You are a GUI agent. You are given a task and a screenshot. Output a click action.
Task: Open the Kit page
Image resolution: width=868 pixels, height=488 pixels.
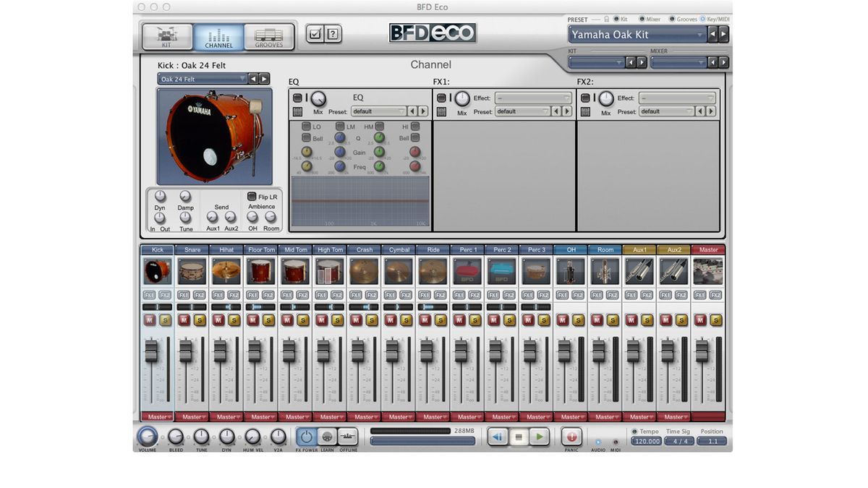point(167,37)
